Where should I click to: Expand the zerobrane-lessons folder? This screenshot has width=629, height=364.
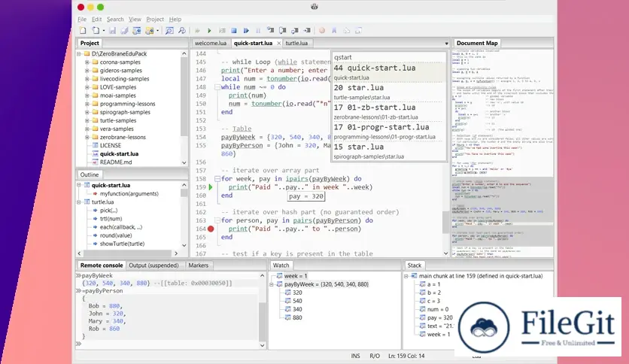(87, 137)
